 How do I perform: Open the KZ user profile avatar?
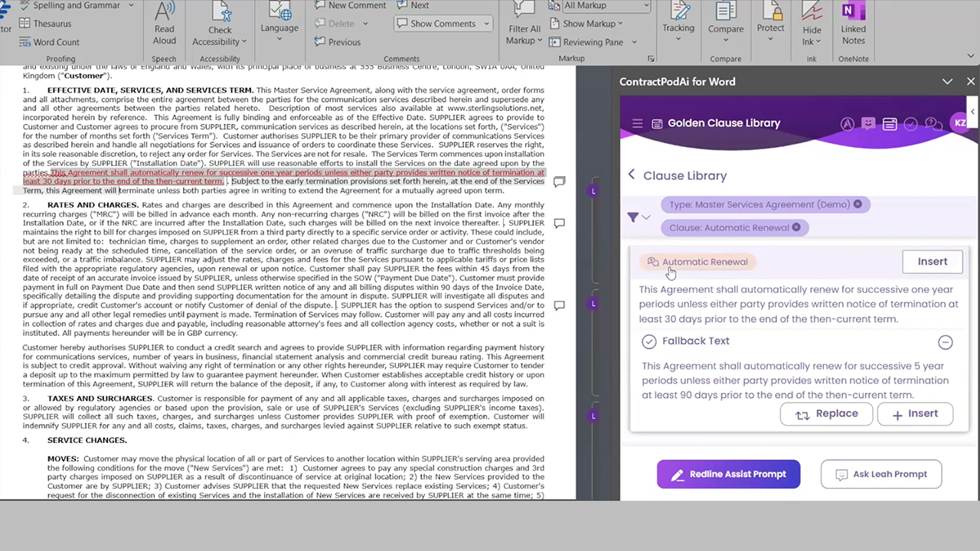point(959,122)
